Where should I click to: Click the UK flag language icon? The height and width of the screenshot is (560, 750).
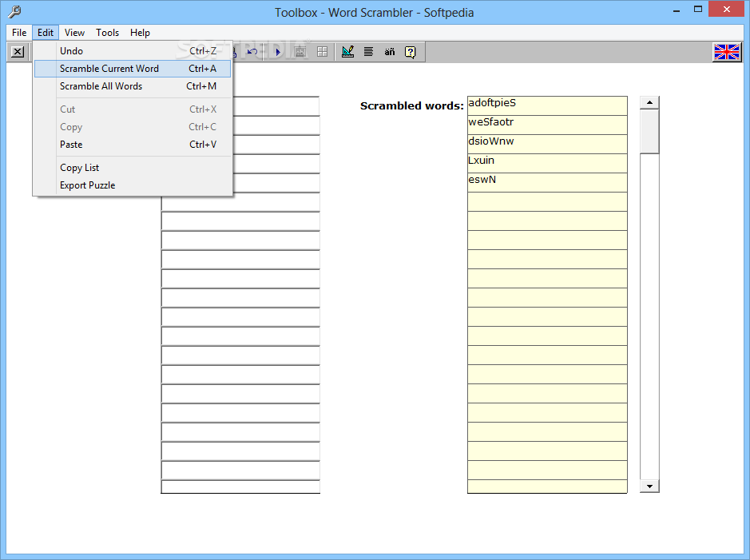click(727, 52)
